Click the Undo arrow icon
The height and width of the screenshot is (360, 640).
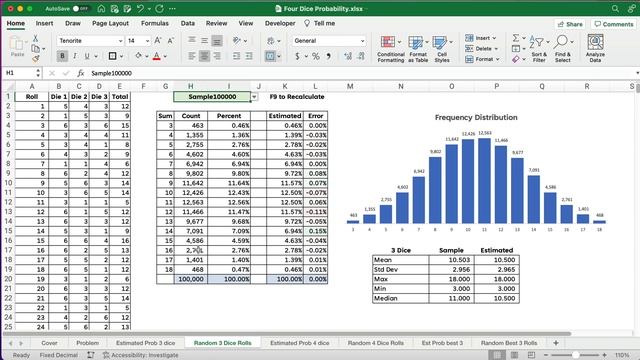140,9
